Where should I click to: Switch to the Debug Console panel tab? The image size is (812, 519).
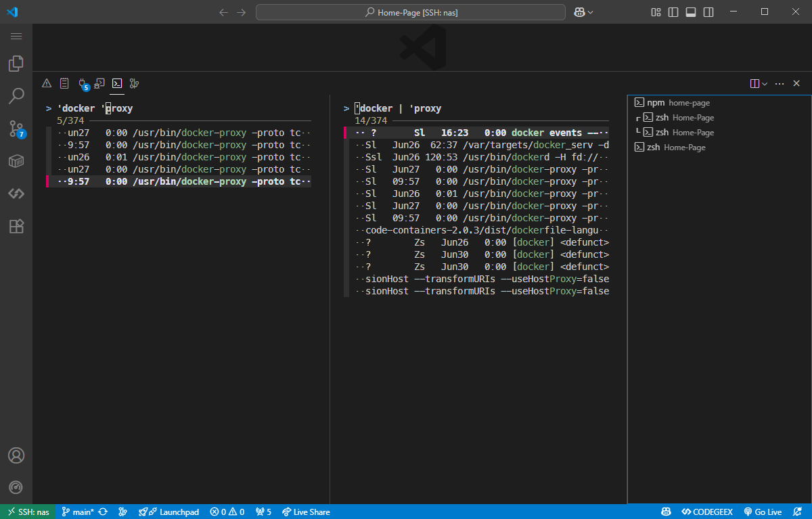pyautogui.click(x=99, y=83)
